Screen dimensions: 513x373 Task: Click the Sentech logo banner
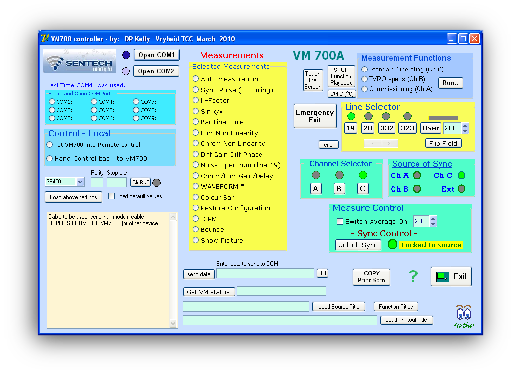coord(79,61)
